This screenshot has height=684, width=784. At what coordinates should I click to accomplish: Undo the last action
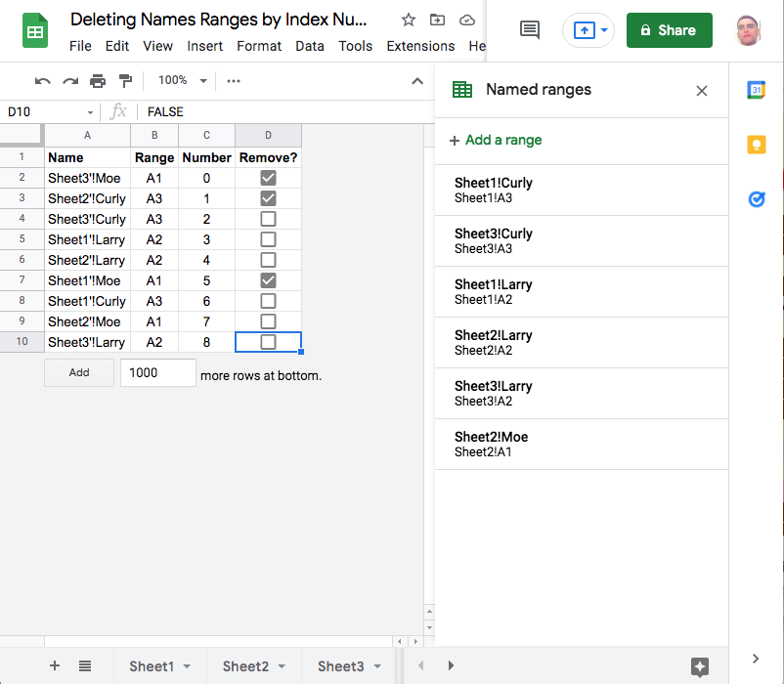click(42, 81)
